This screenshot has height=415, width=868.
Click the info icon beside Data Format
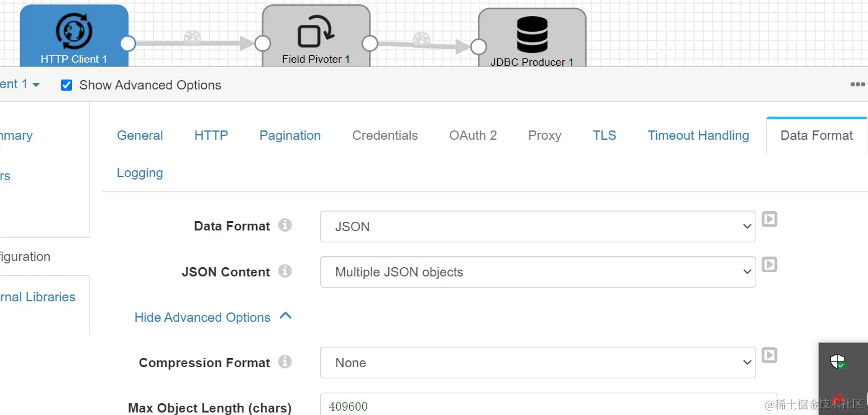[285, 225]
